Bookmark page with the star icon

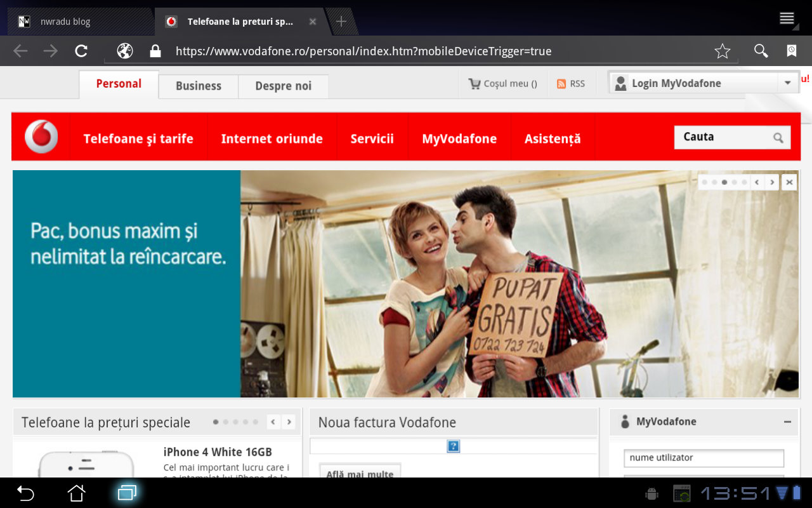coord(723,51)
